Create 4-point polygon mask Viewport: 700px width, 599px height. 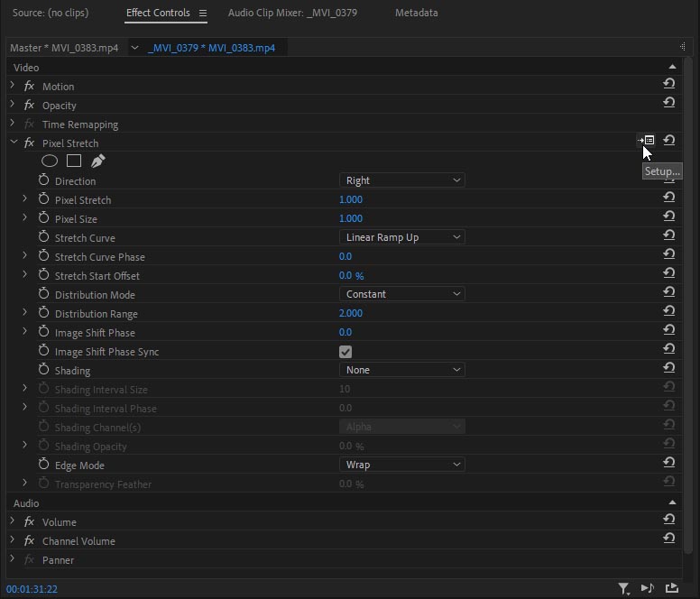(x=74, y=161)
